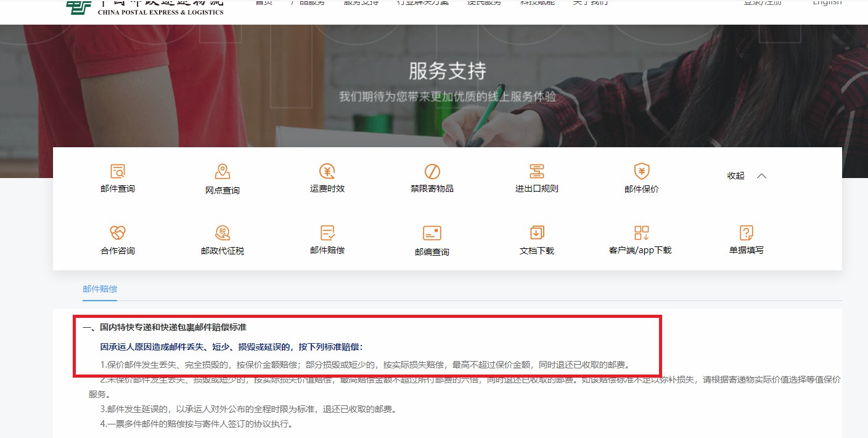
Task: Click the China Postal Express & Logistics logo
Action: (x=145, y=6)
